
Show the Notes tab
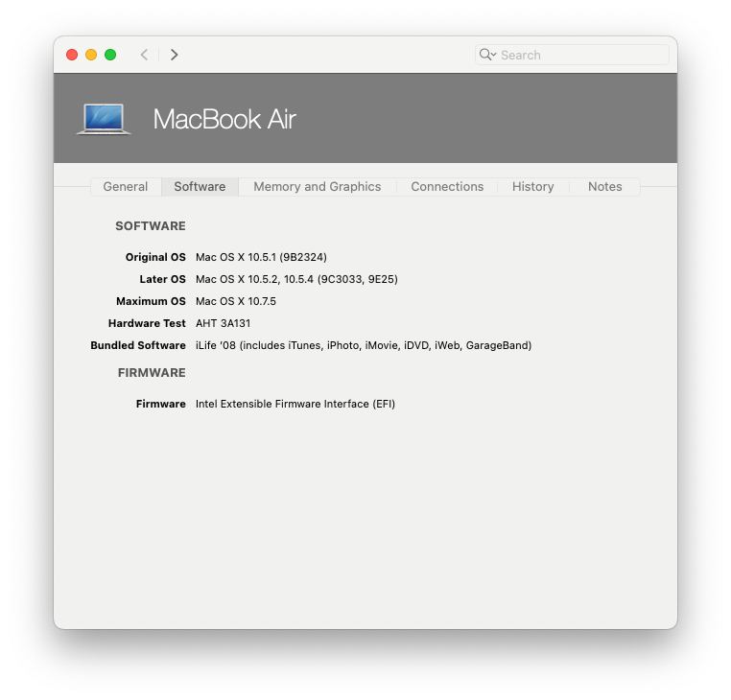pos(604,186)
